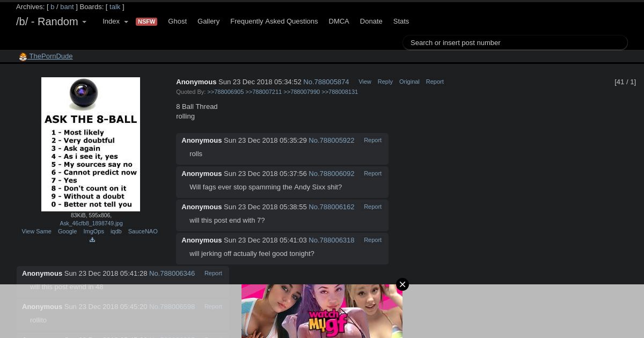Open the b archive link
Viewport: 644px width, 338px height.
(53, 7)
